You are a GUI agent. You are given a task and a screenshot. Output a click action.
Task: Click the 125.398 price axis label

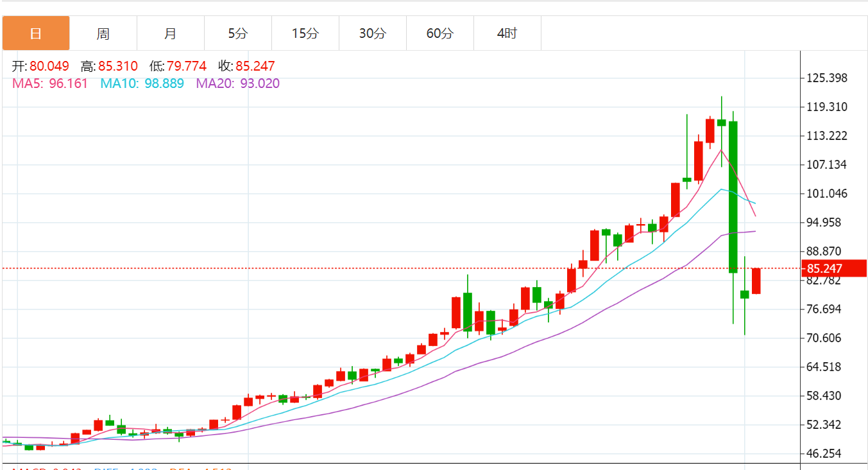[827, 78]
